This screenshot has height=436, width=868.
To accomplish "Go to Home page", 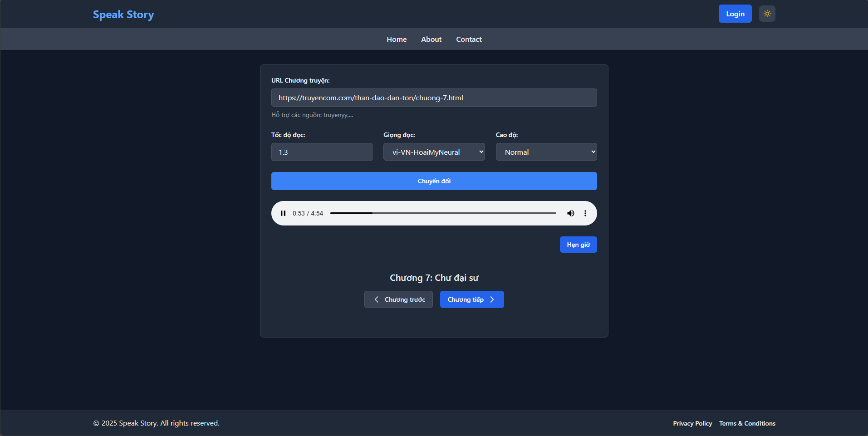I will click(397, 39).
